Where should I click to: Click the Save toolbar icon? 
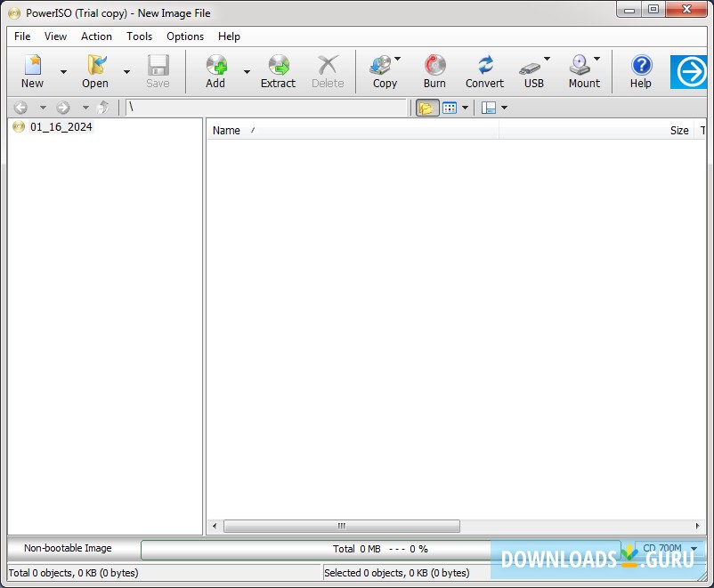158,65
